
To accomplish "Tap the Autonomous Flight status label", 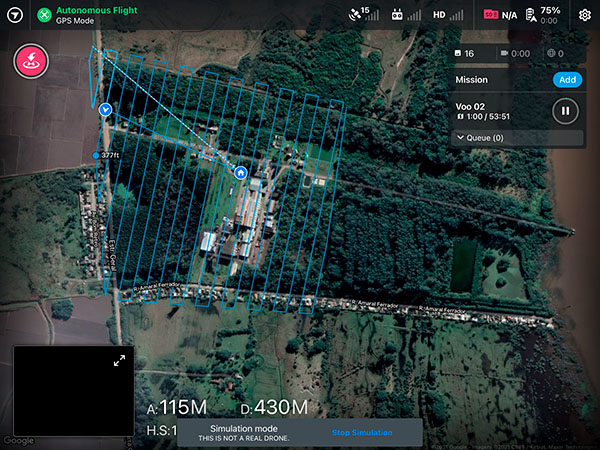I will point(97,10).
